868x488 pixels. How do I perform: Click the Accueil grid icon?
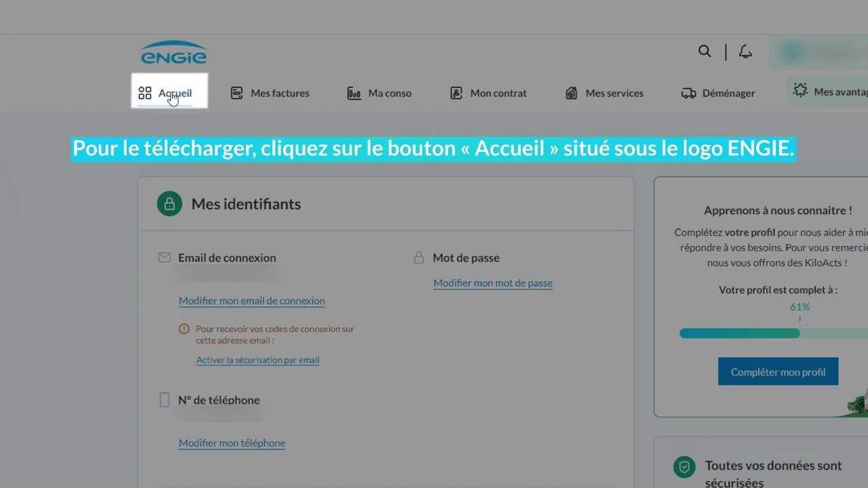pyautogui.click(x=144, y=93)
